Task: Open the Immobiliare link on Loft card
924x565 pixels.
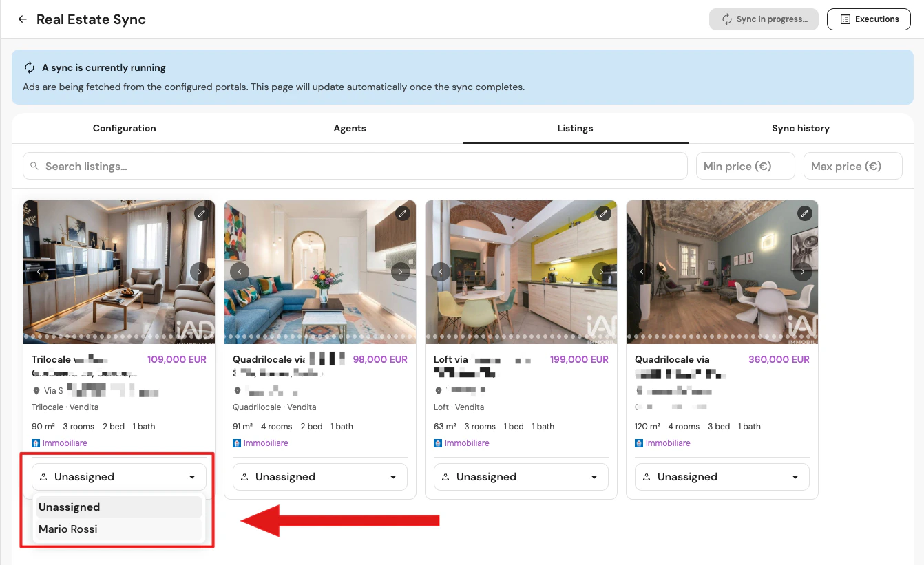Action: point(462,443)
